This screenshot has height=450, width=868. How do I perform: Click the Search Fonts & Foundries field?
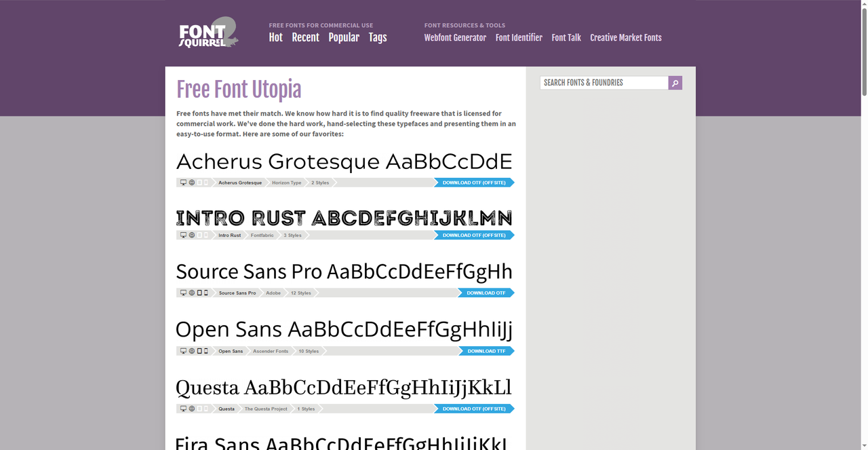pos(604,83)
